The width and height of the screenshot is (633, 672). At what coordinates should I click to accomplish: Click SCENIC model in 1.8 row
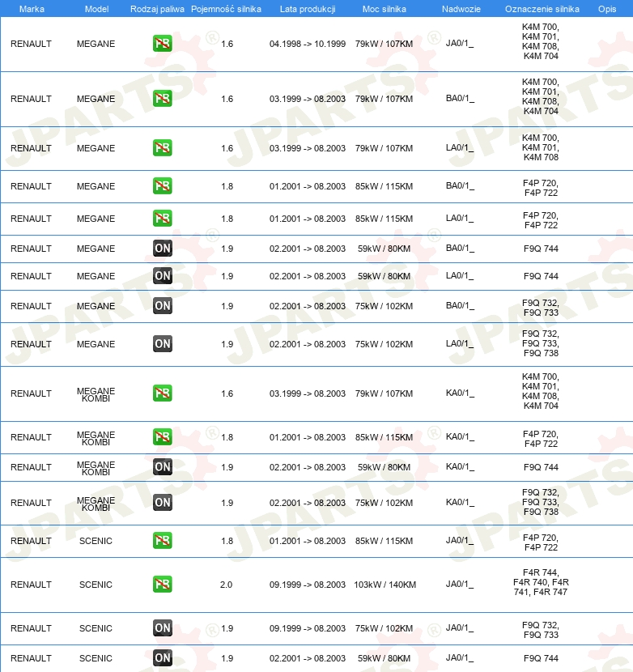96,541
